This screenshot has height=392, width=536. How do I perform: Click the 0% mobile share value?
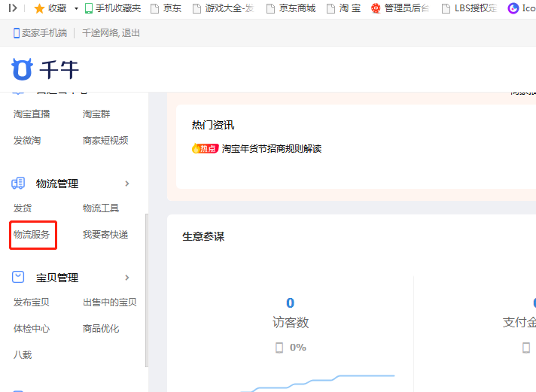point(298,347)
